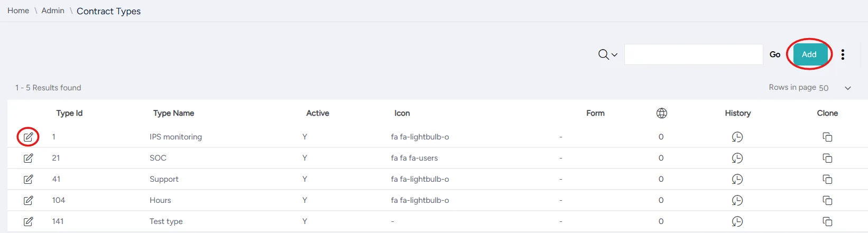Viewport: 868px width, 233px height.
Task: Focus the search text field
Action: (694, 54)
